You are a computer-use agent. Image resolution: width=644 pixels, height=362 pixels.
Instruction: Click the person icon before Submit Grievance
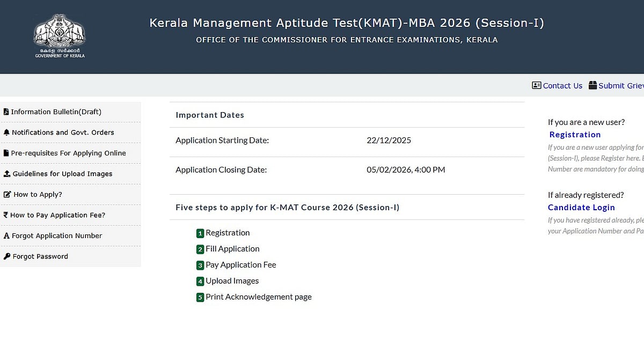tap(593, 85)
